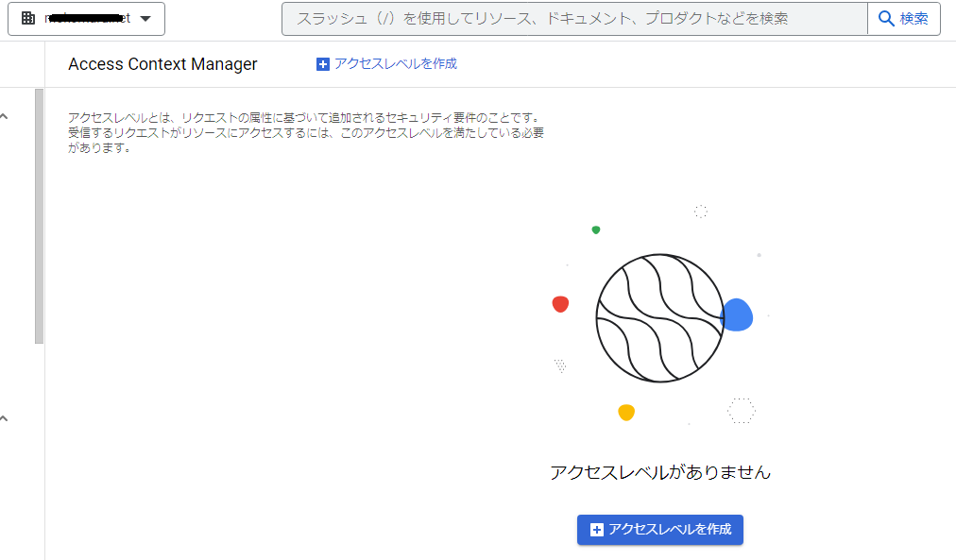The width and height of the screenshot is (956, 560).
Task: Click the organization building icon
Action: [x=28, y=18]
